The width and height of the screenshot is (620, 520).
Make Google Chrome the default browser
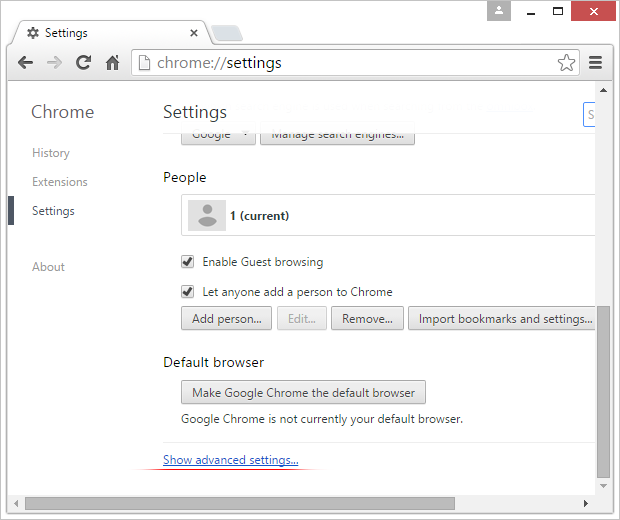click(303, 392)
